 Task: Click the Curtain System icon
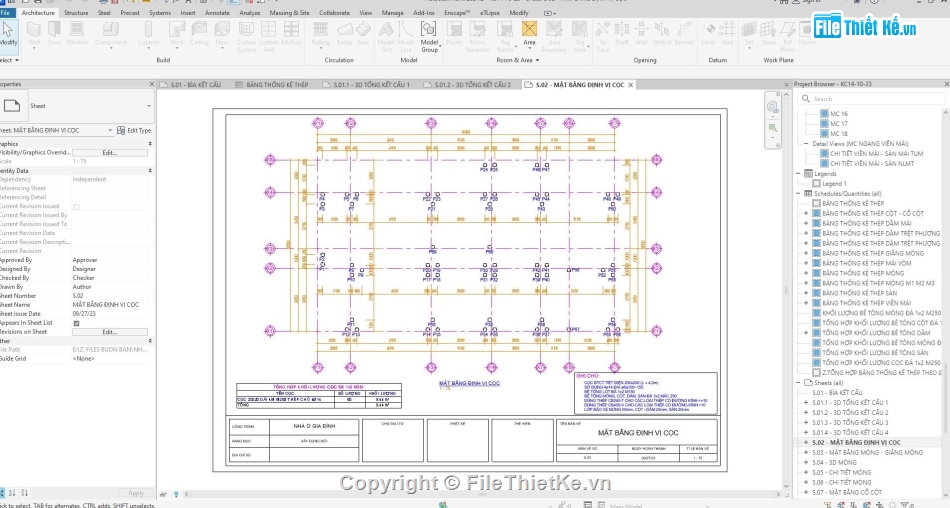click(x=246, y=36)
